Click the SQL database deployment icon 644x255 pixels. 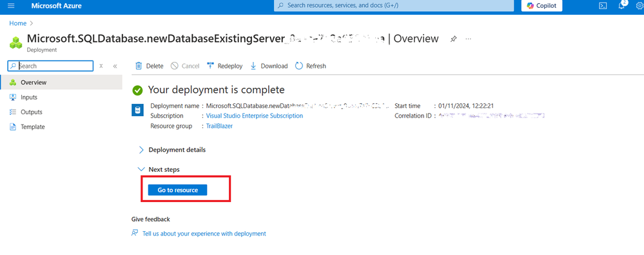coord(137,110)
